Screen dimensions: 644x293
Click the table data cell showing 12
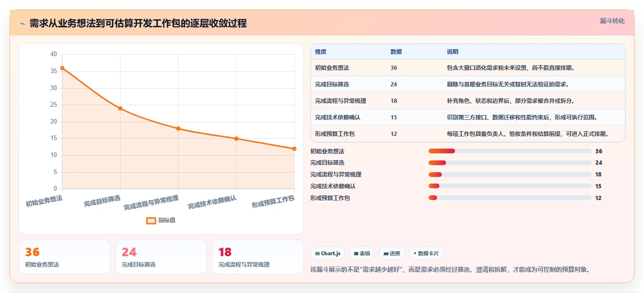(x=394, y=134)
